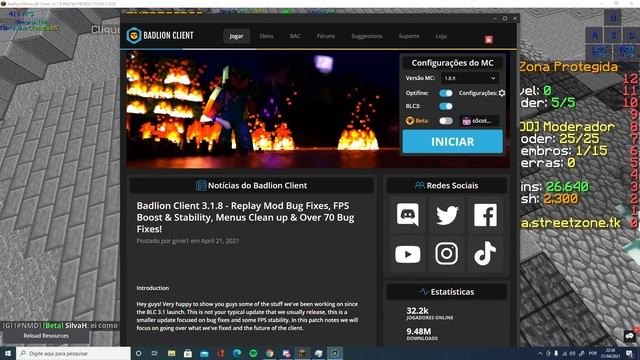This screenshot has width=640, height=360.
Task: Click the Introduction heading in news
Action: [153, 288]
